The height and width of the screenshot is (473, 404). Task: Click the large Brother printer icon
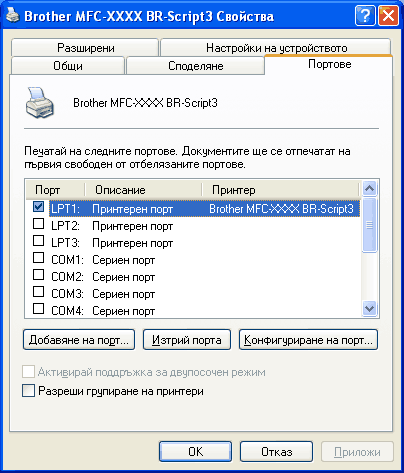tap(39, 103)
